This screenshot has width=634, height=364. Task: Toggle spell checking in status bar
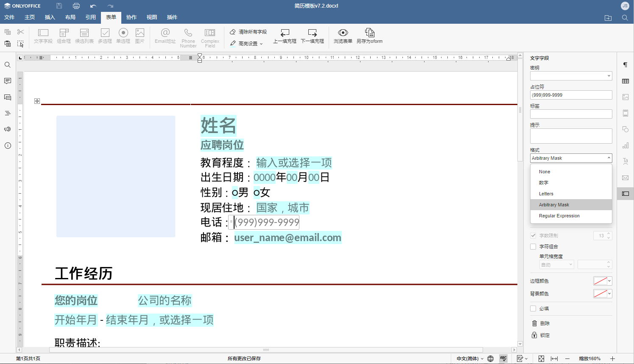click(x=503, y=358)
